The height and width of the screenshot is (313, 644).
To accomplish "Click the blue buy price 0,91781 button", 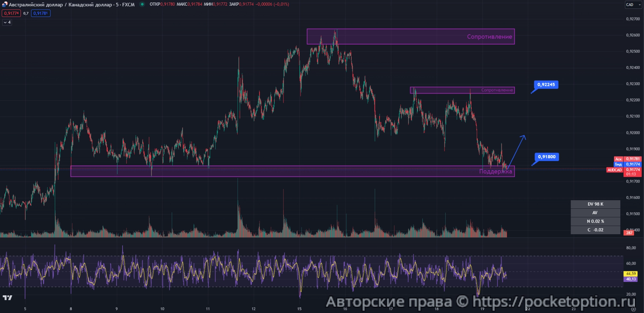I will [41, 13].
